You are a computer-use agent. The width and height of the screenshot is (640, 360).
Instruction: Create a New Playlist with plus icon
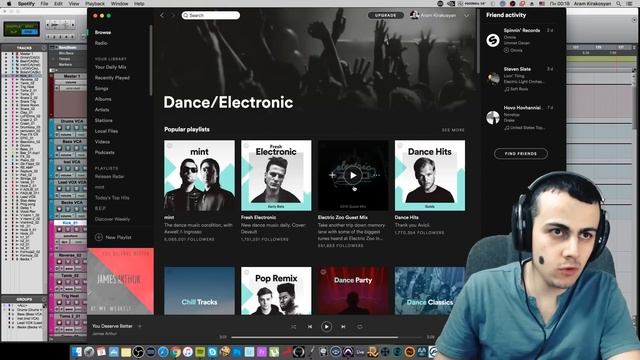tap(99, 237)
